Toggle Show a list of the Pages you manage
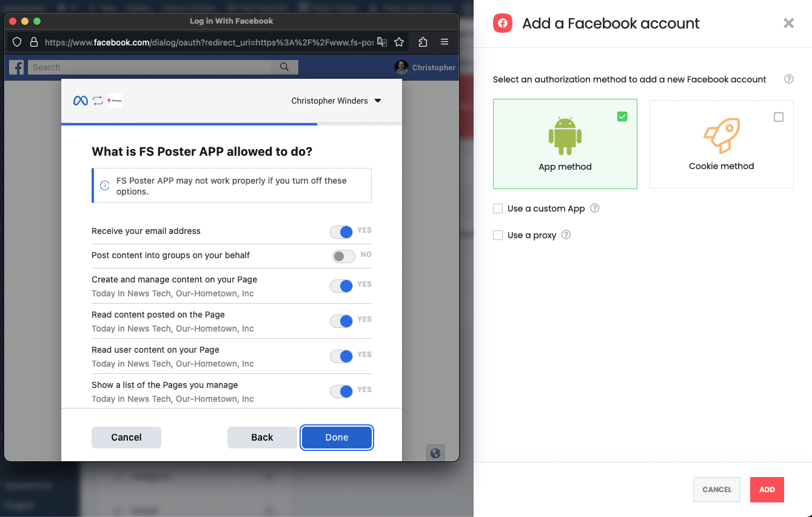Image resolution: width=812 pixels, height=517 pixels. click(341, 391)
